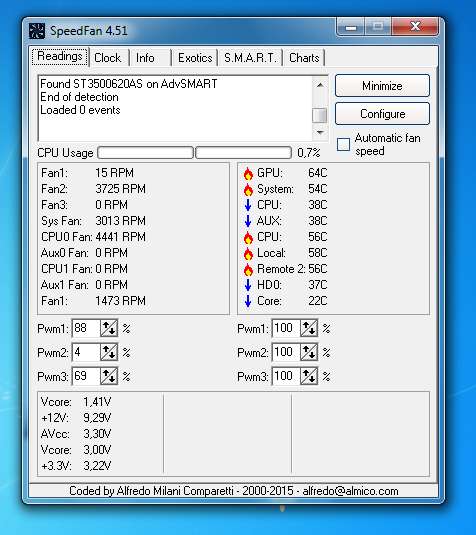This screenshot has width=476, height=535.
Task: Close the SpeedFan window
Action: click(415, 26)
